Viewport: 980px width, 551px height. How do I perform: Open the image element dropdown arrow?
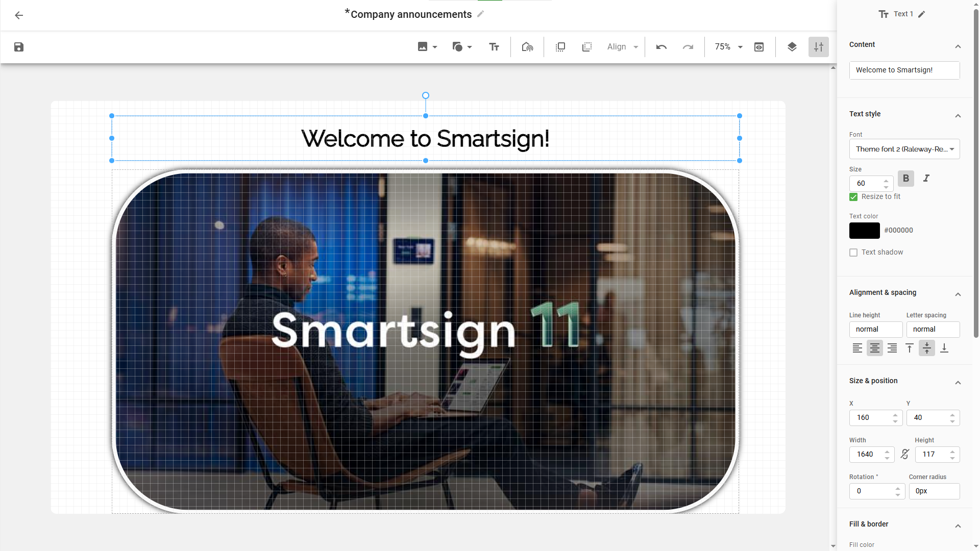coord(435,47)
